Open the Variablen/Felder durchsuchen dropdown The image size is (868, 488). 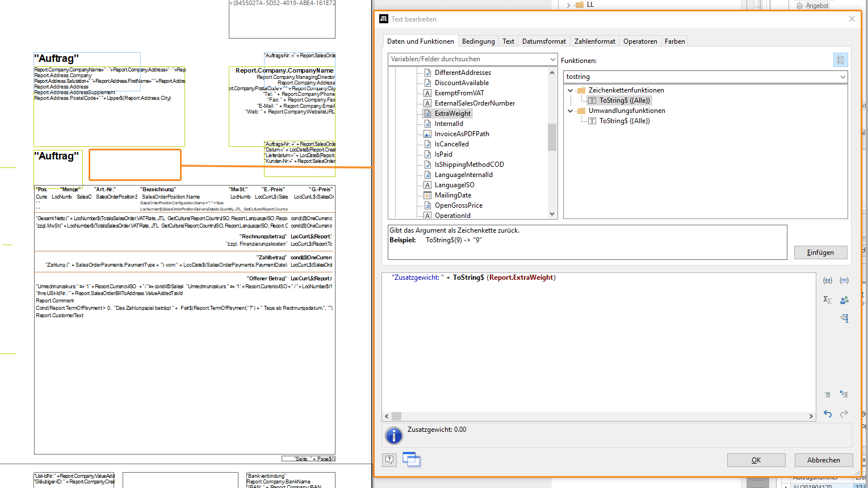[x=552, y=59]
